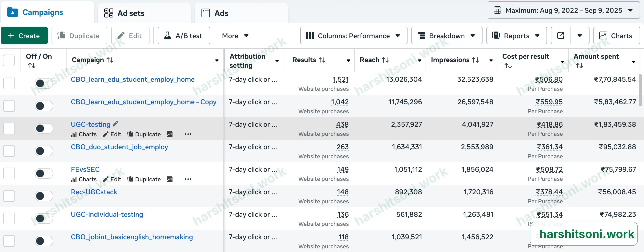This screenshot has height=252, width=644.
Task: Expand the Columns: Performance dropdown
Action: coord(354,35)
